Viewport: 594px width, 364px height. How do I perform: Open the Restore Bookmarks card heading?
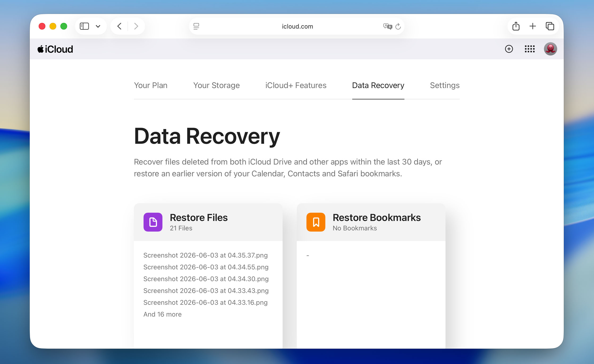pyautogui.click(x=377, y=217)
